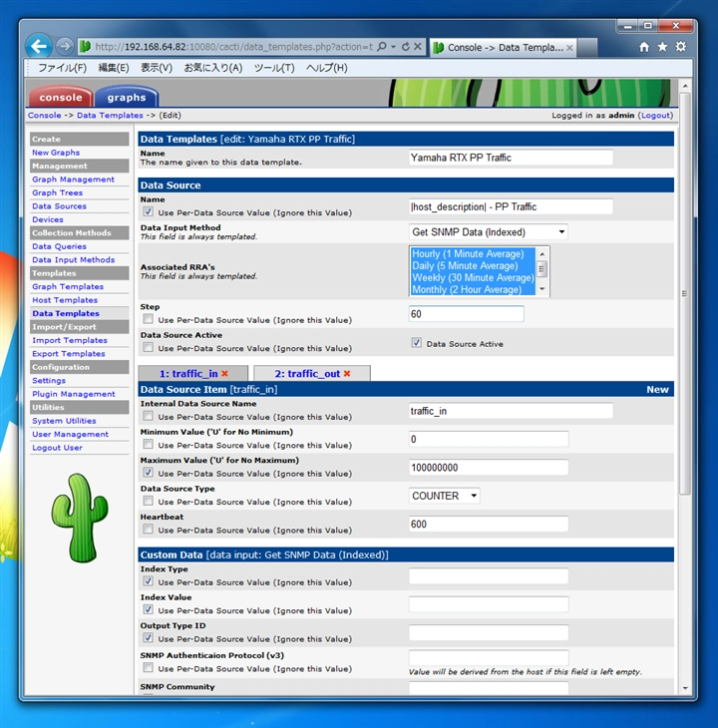Click the address bar refresh icon
Screen dimensions: 718x728
point(405,47)
